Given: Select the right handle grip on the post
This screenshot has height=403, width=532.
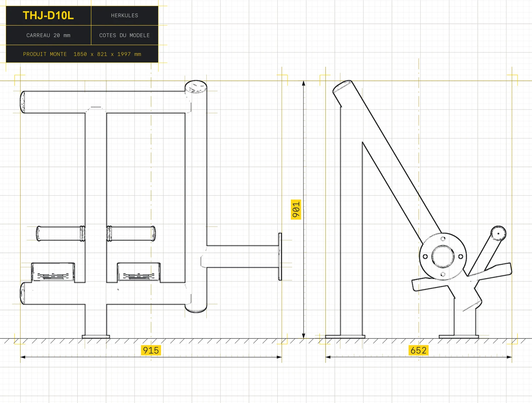Looking at the screenshot, I should coord(131,233).
